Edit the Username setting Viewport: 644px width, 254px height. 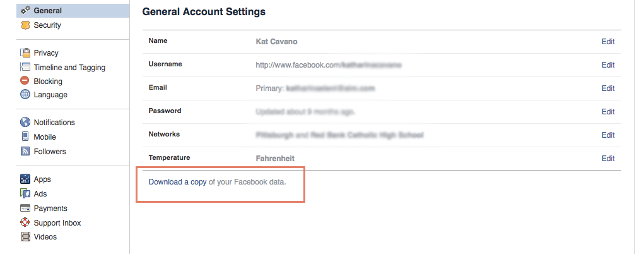[608, 65]
